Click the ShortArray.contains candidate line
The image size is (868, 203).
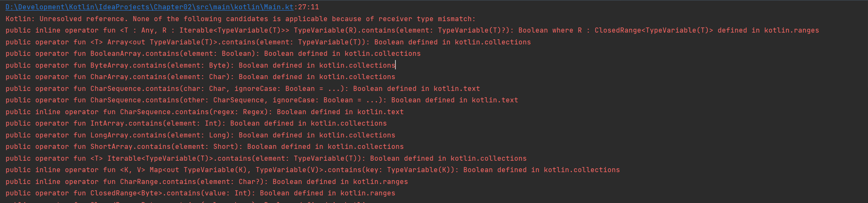204,147
